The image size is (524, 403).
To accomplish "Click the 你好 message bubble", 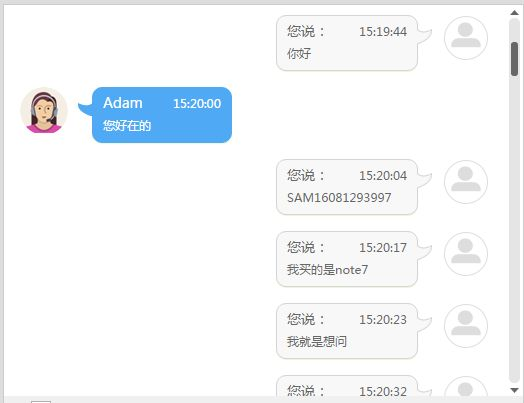I will tap(347, 43).
